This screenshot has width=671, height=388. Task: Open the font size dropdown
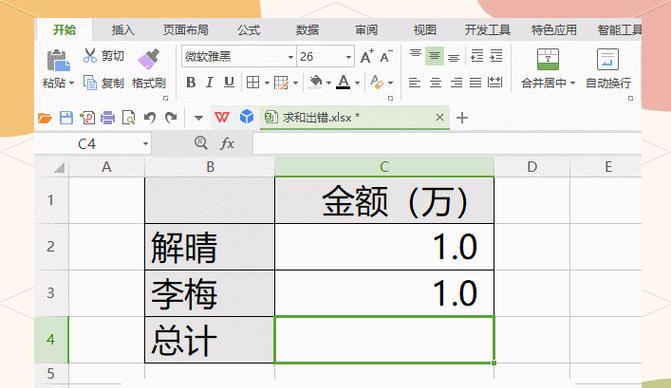tap(349, 57)
